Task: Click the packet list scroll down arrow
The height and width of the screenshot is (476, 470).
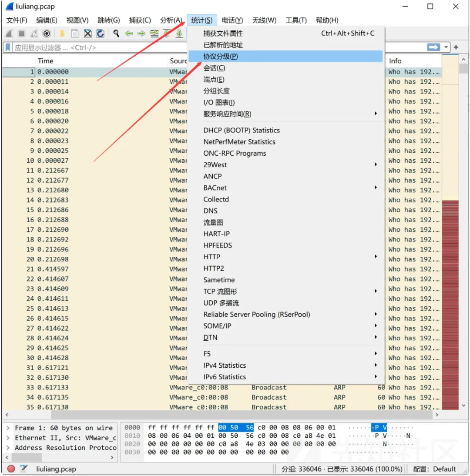Action: pos(463,405)
